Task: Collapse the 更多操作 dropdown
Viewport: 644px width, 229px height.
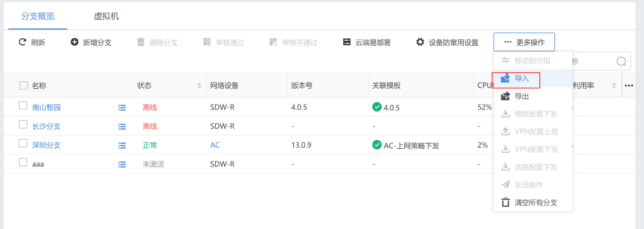Action: click(524, 42)
